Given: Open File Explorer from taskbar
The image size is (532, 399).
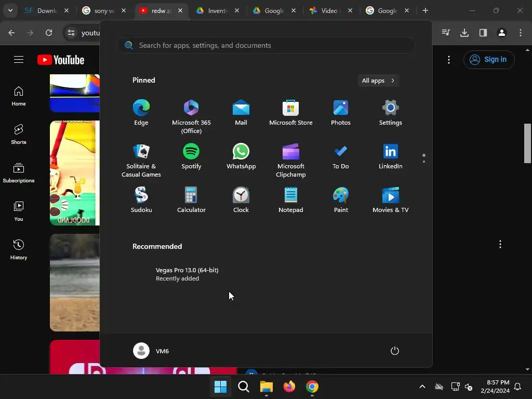Looking at the screenshot, I should coord(267,387).
